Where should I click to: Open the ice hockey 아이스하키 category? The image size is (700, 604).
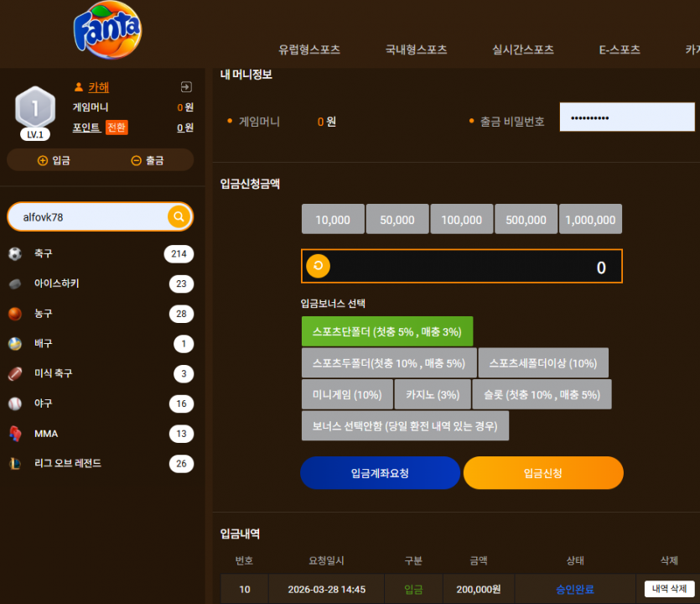coord(101,284)
